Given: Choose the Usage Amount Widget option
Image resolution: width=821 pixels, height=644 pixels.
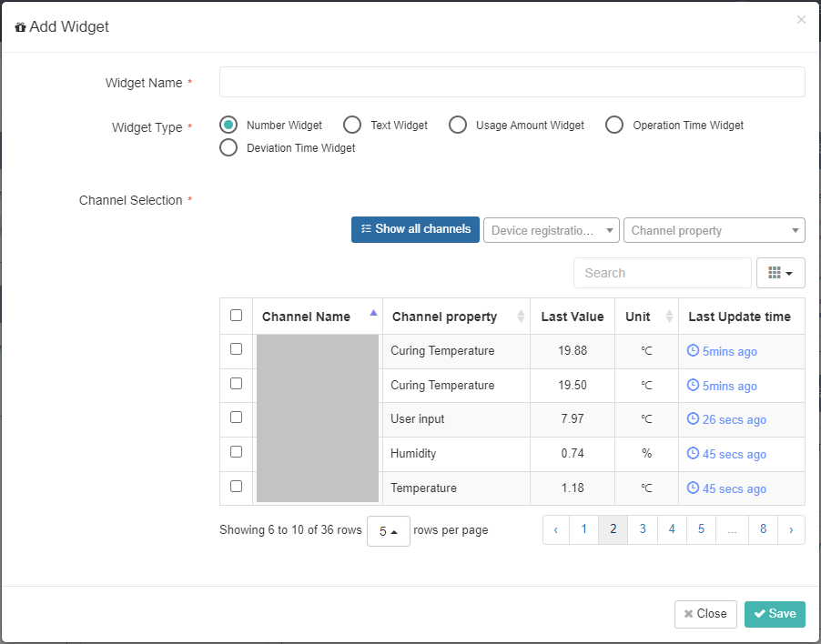Looking at the screenshot, I should coord(458,125).
